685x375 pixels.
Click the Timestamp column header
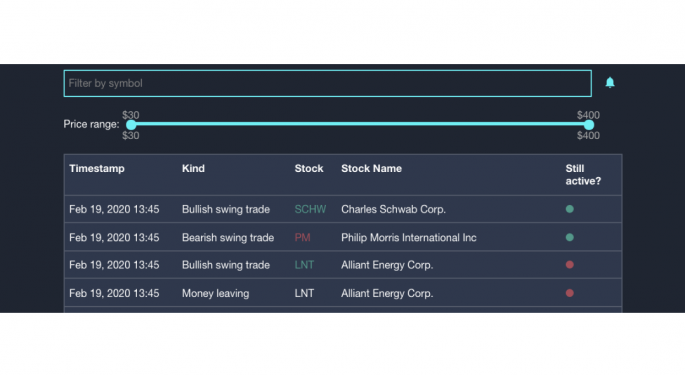pos(97,168)
